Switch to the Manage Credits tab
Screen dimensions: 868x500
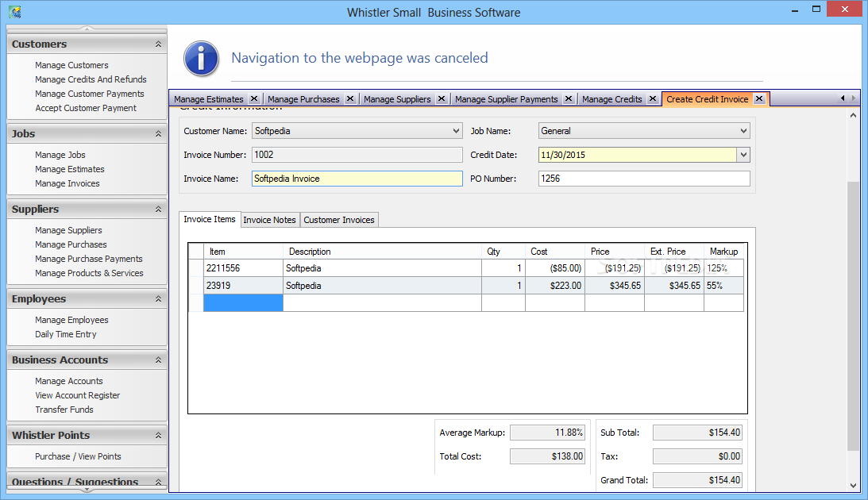point(611,99)
